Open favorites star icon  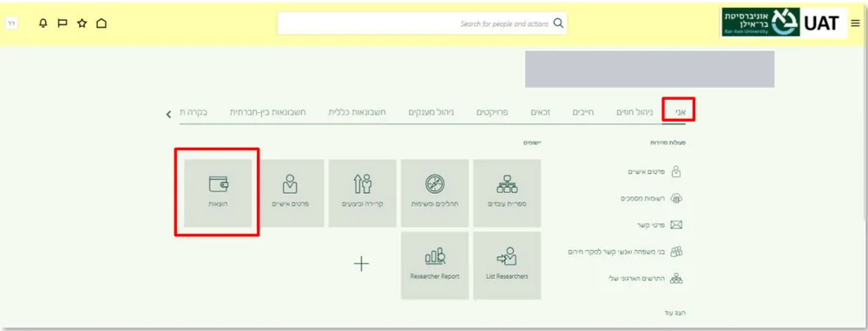coord(82,23)
